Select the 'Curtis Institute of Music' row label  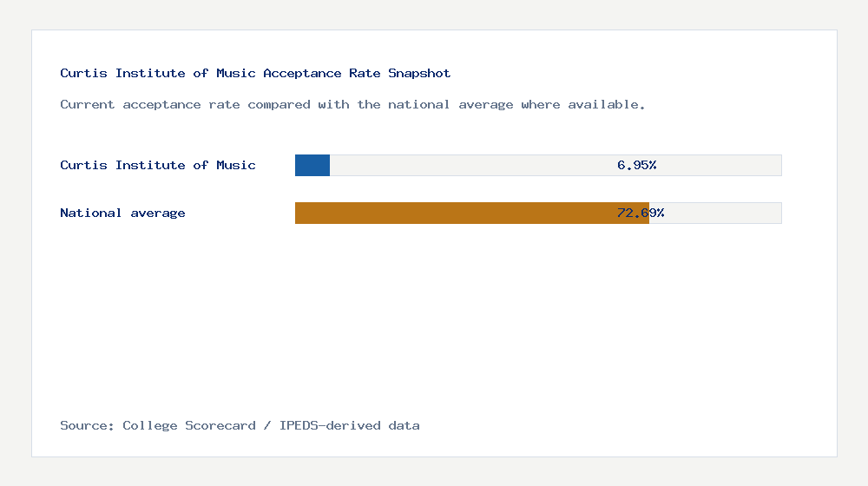tap(158, 165)
